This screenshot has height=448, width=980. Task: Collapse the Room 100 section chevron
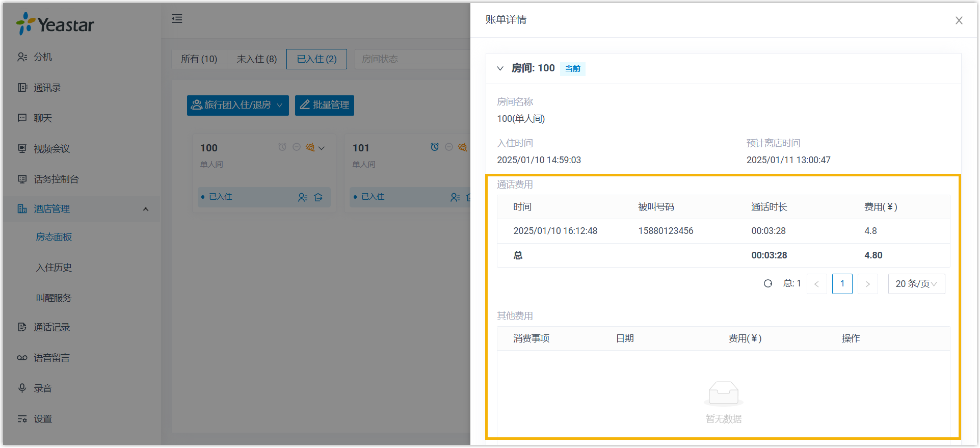(x=500, y=68)
